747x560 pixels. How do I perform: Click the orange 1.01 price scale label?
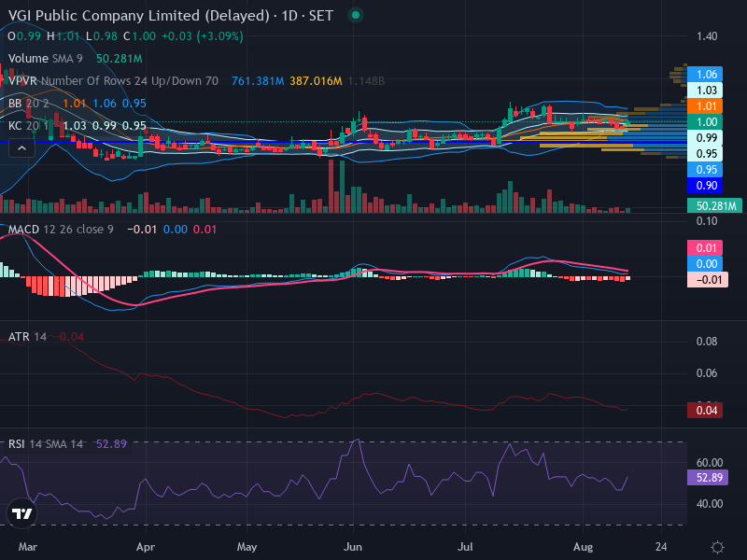705,105
